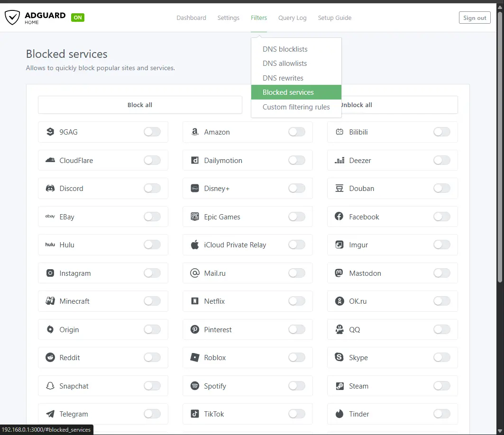Click the Imgur service icon
The width and height of the screenshot is (504, 435).
point(339,245)
